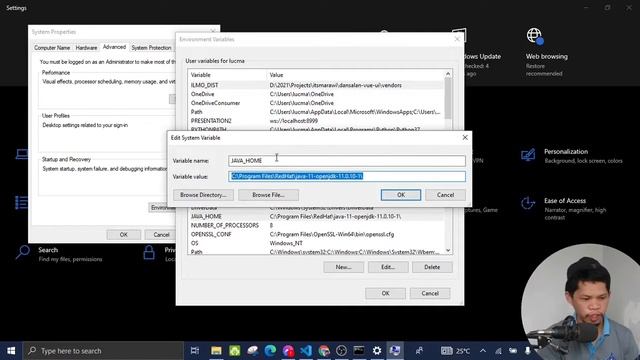This screenshot has height=360, width=640.
Task: Open Visual Studio Code from the taskbar
Action: point(306,351)
